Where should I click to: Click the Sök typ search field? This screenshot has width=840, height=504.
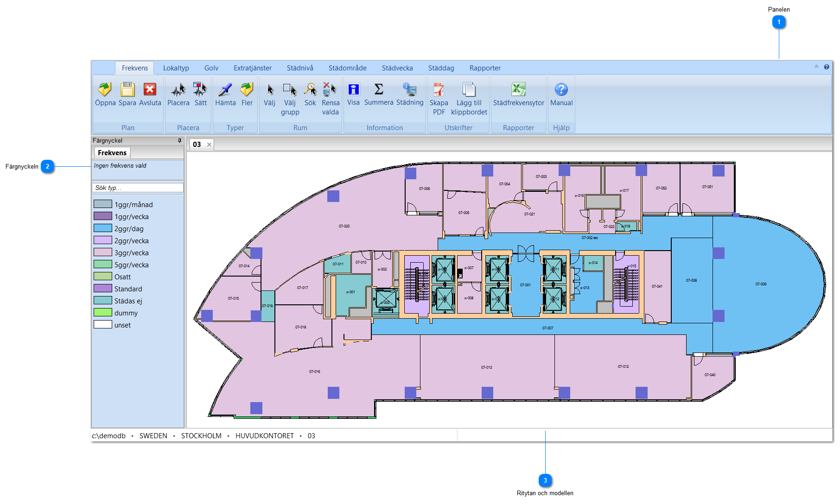click(x=137, y=188)
